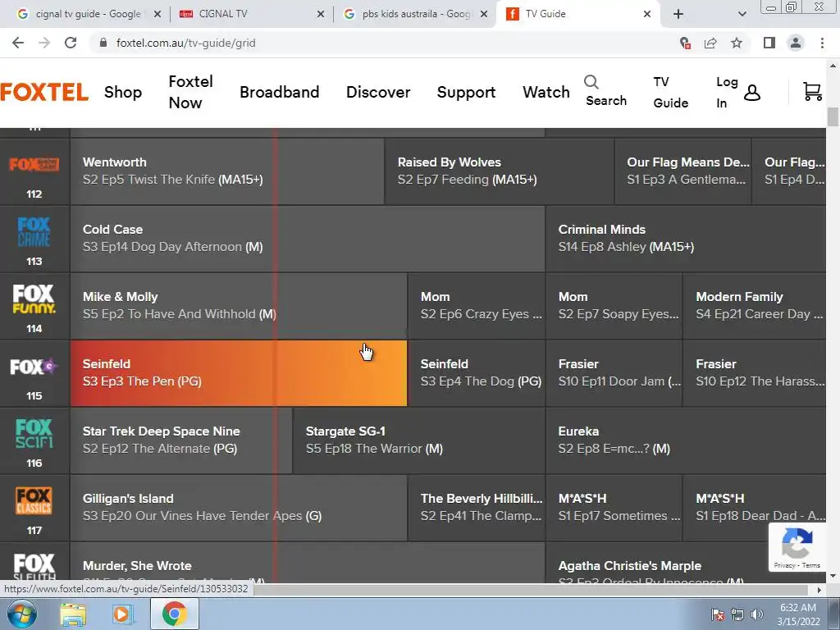Open Criminal Minds S14 Ep8 listing
This screenshot has height=630, width=840.
point(686,239)
